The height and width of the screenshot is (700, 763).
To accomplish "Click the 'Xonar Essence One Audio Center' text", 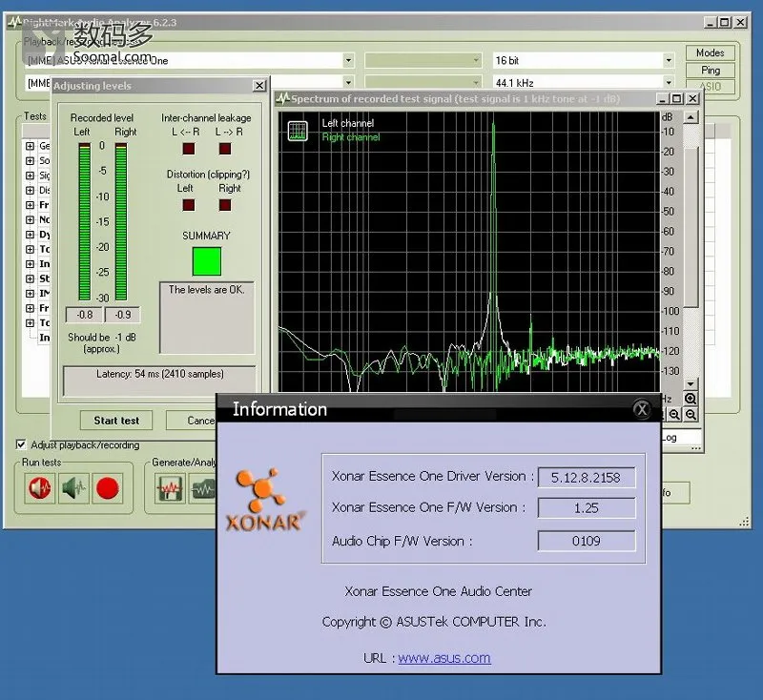I will point(439,591).
